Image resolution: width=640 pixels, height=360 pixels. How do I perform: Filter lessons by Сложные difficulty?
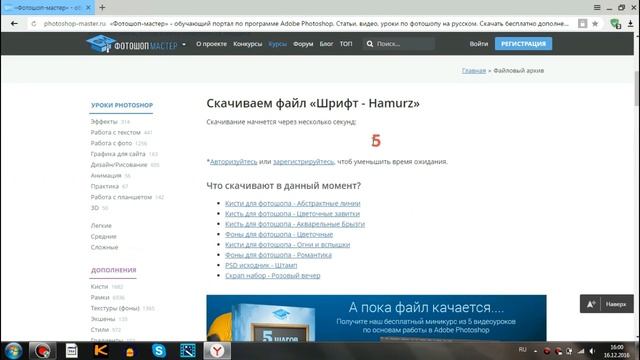point(104,247)
